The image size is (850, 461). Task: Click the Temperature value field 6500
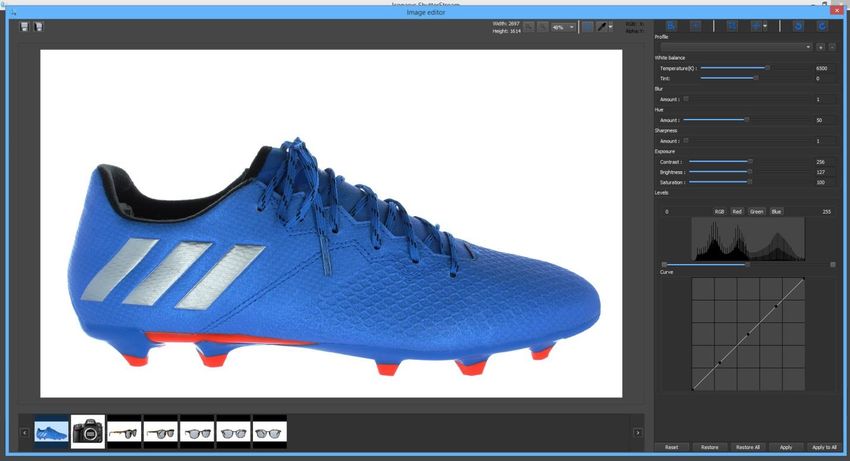824,68
